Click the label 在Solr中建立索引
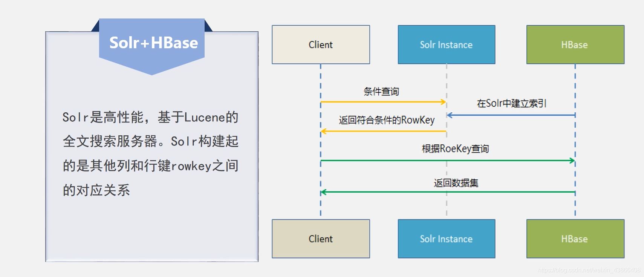 click(x=511, y=103)
